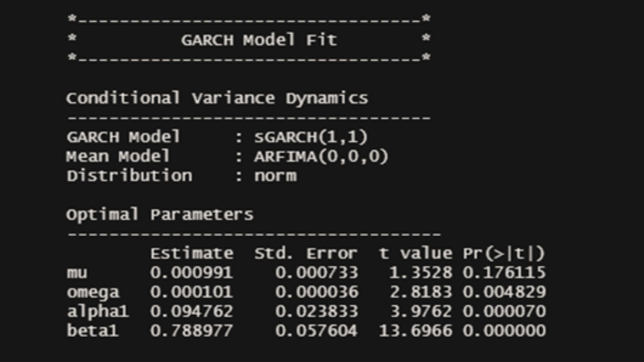Click the 'omega' row label
The height and width of the screenshot is (362, 644).
pos(93,293)
